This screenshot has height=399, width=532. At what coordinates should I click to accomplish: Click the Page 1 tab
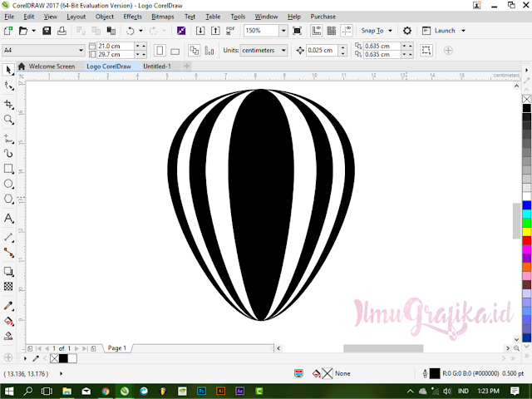pos(117,348)
